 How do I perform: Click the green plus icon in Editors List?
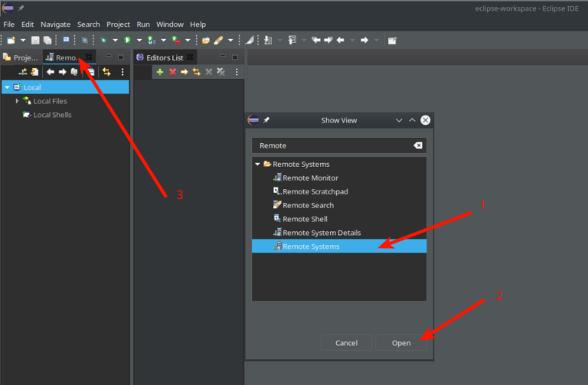point(160,72)
